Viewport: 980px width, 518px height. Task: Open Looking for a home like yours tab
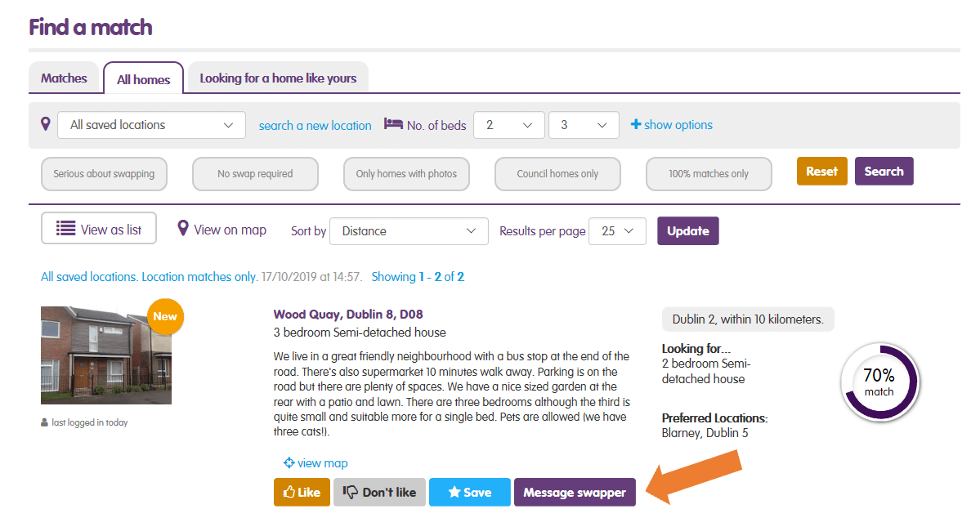click(278, 78)
